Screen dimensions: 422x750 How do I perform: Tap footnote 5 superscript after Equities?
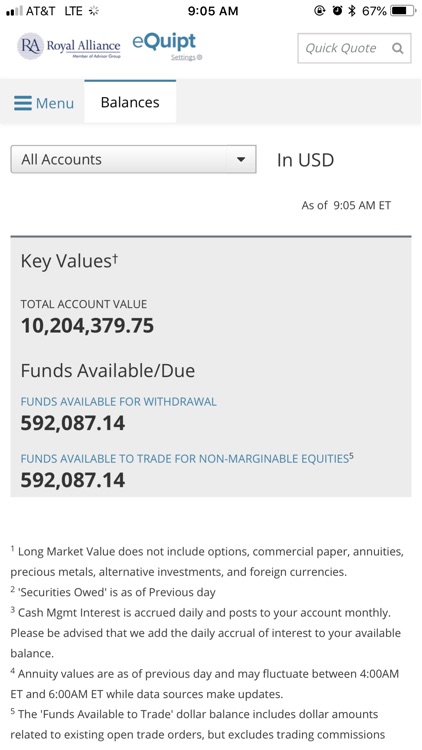[351, 456]
